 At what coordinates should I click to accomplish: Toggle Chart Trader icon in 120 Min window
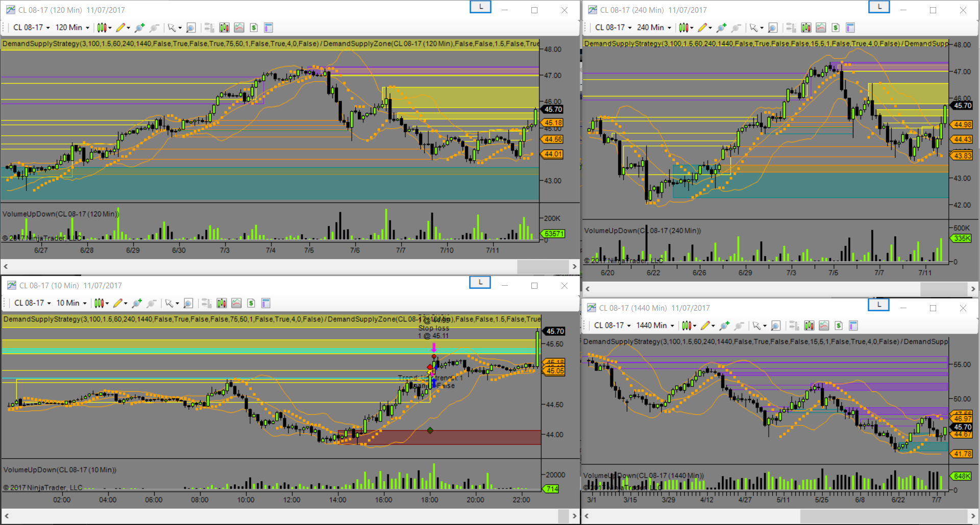(209, 28)
